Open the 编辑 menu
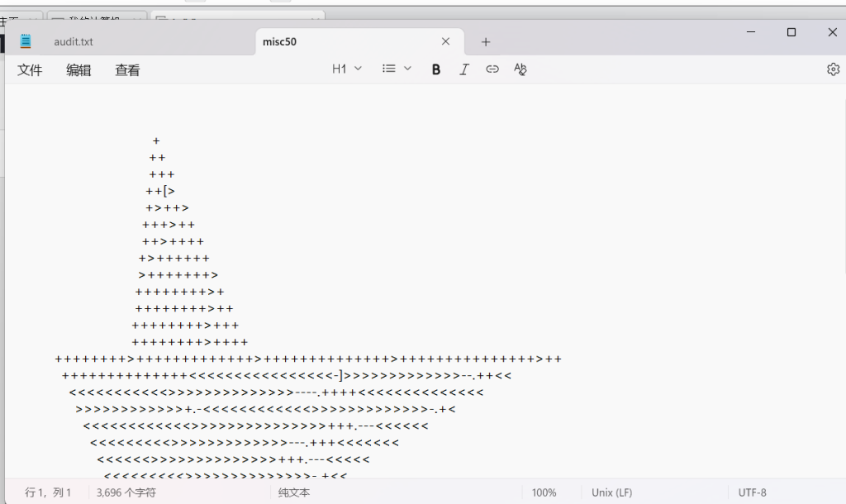This screenshot has height=504, width=846. point(78,70)
